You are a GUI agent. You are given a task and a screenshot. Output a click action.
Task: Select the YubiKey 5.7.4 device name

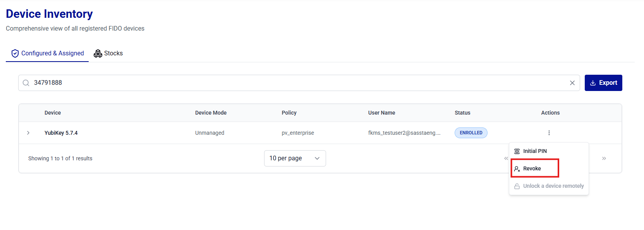tap(61, 133)
